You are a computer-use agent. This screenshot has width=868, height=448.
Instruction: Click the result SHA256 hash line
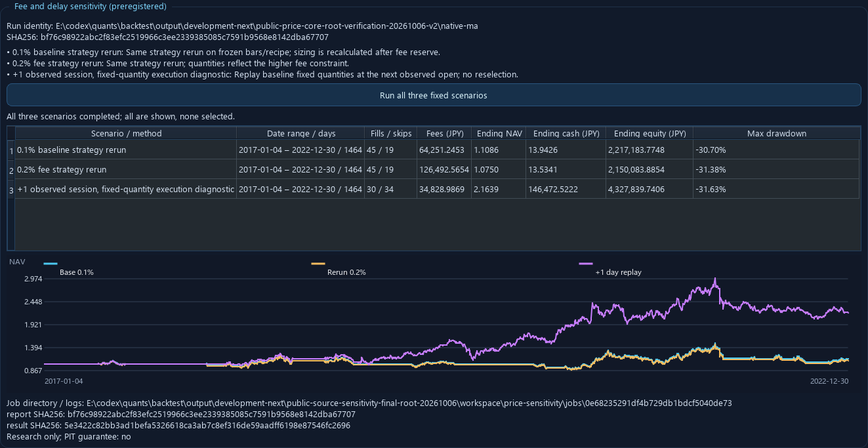pyautogui.click(x=178, y=425)
